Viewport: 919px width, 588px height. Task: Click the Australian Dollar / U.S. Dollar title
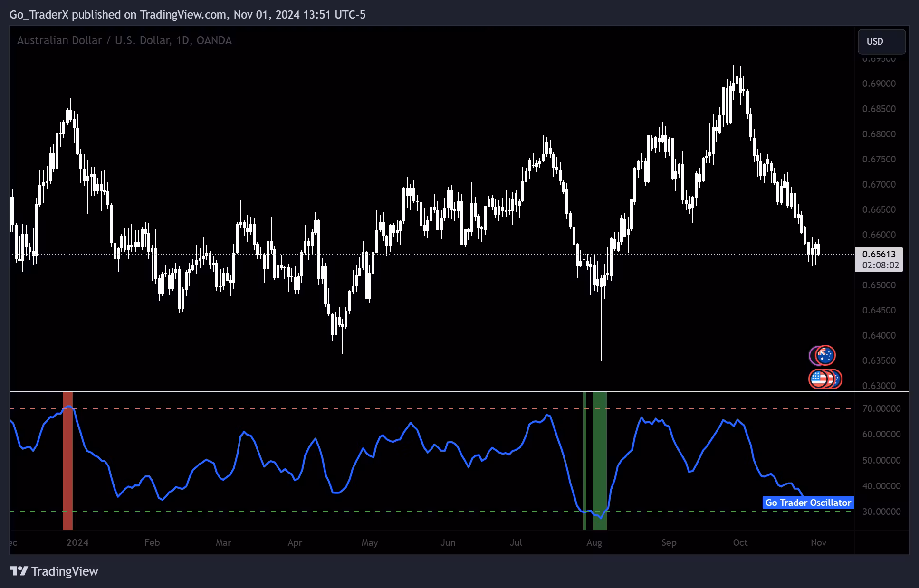(124, 40)
